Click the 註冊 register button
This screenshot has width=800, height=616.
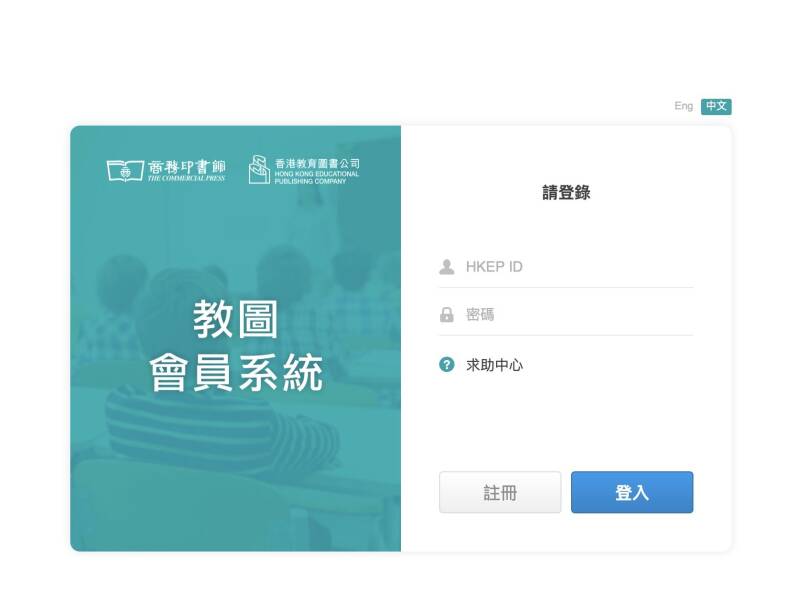(x=500, y=492)
